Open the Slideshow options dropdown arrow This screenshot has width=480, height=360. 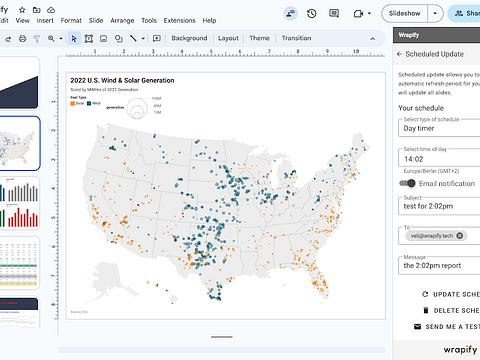(435, 13)
